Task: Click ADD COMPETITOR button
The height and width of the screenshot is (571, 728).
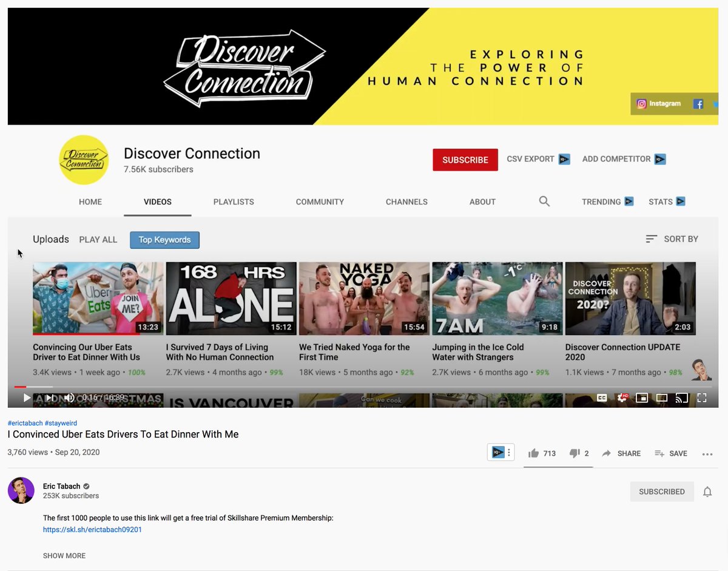Action: 624,159
